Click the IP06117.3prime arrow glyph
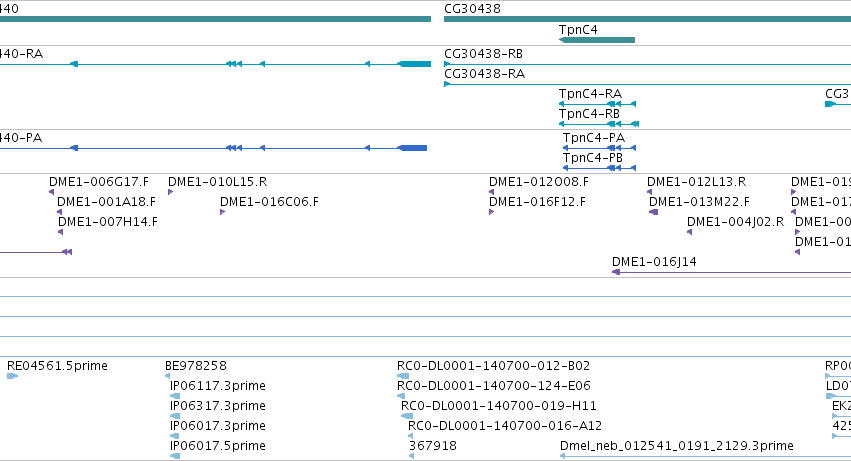The image size is (851, 461). click(175, 396)
